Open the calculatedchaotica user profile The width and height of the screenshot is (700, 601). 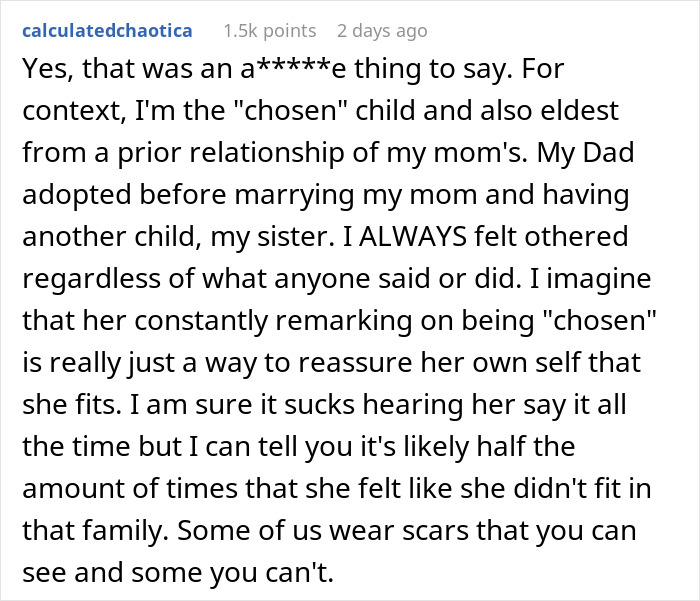(106, 31)
